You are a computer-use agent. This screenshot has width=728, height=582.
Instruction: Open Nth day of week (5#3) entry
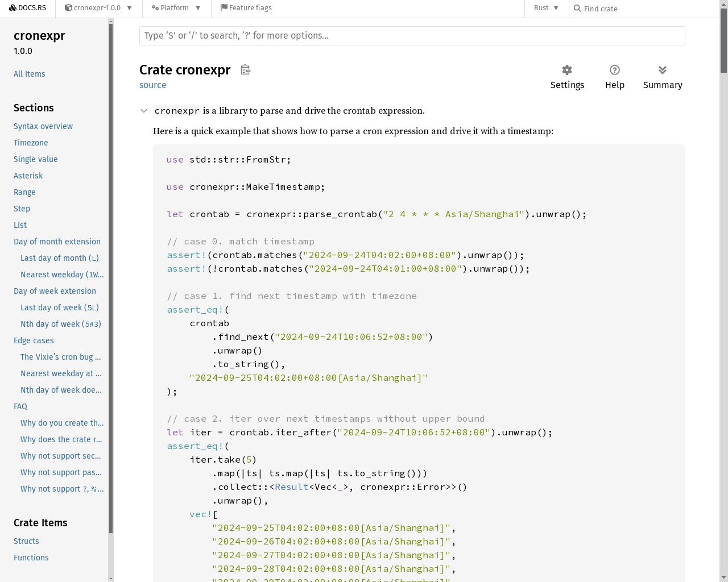click(61, 324)
